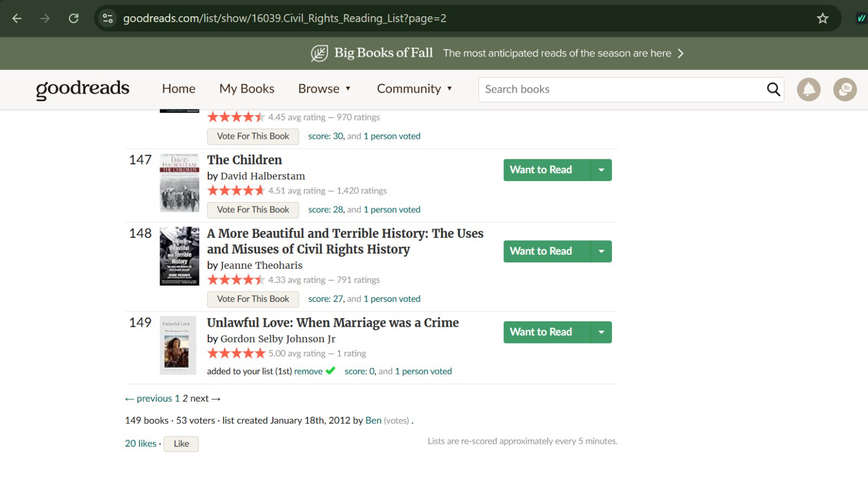Reload the page with the refresh icon

(73, 18)
